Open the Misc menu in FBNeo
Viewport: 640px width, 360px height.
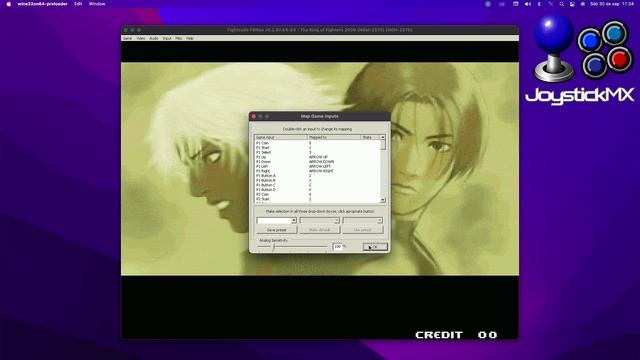pos(178,38)
